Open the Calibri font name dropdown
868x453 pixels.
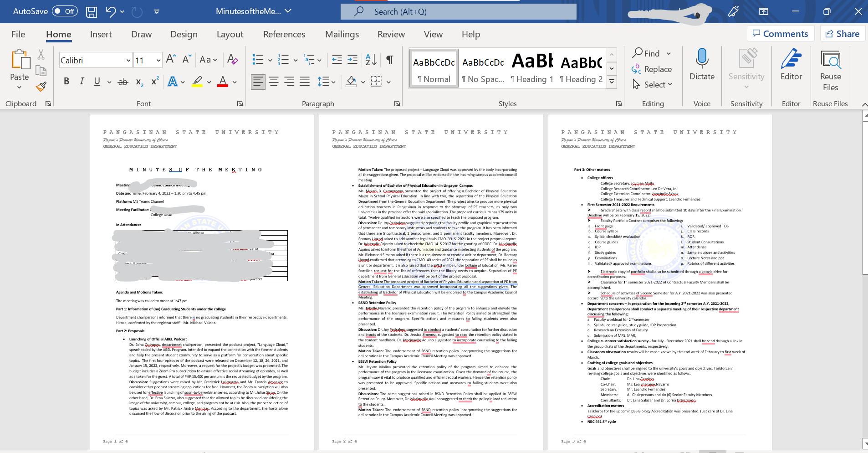click(128, 60)
